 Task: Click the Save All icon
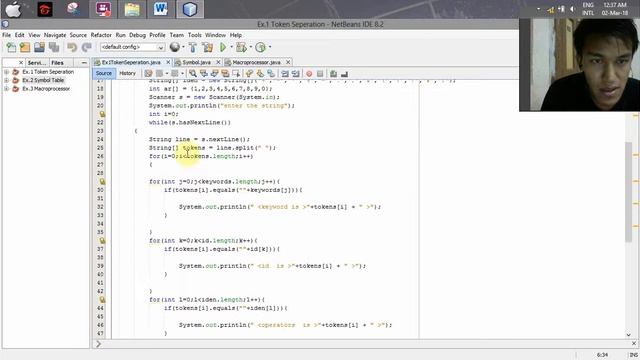[53, 47]
